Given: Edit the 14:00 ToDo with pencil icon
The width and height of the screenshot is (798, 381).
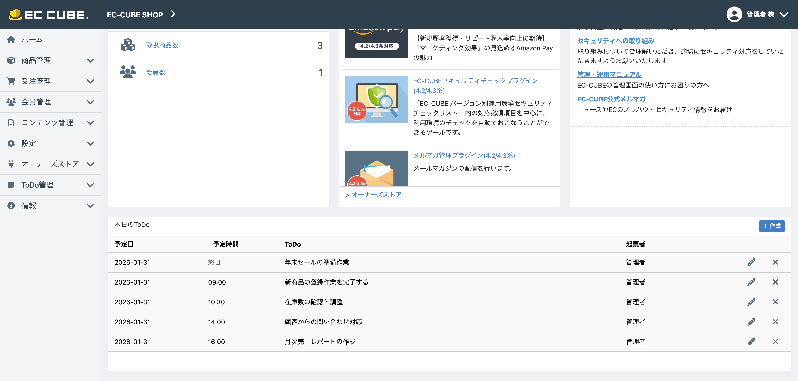Looking at the screenshot, I should 751,322.
